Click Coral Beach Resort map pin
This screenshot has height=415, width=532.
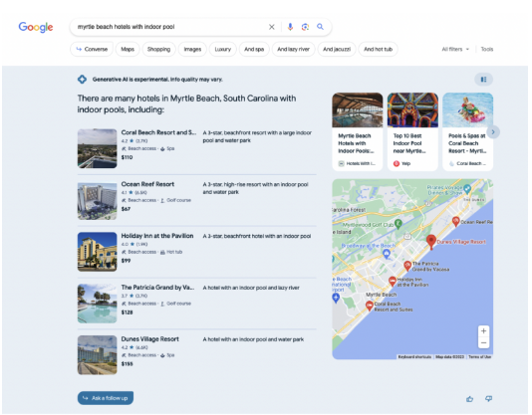(370, 306)
